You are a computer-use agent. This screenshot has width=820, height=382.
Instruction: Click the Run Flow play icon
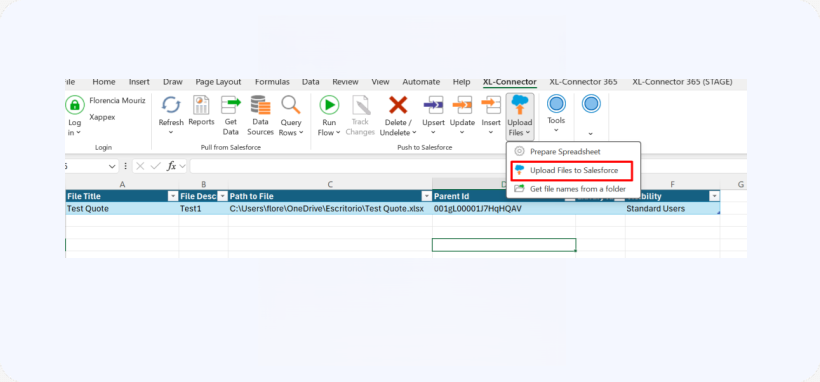tap(329, 105)
